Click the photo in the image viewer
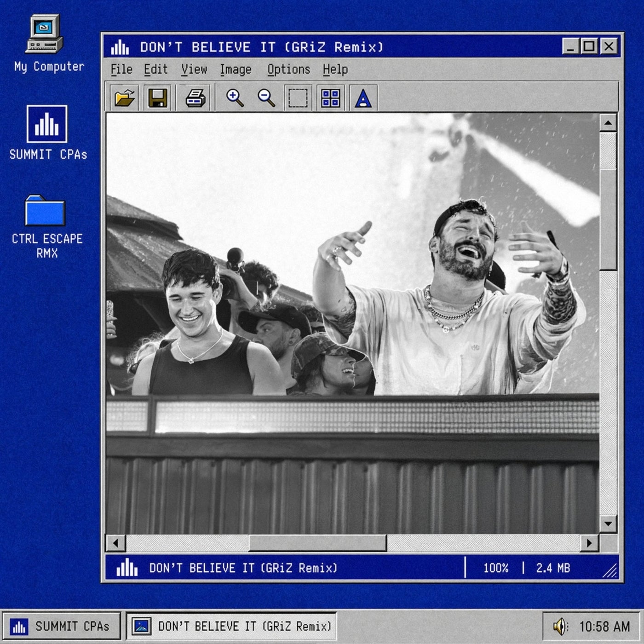Screen dimensions: 644x644 [x=352, y=323]
